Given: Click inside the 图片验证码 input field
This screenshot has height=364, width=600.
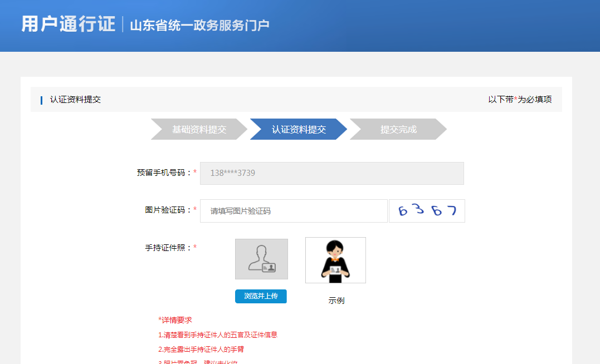Looking at the screenshot, I should [294, 210].
